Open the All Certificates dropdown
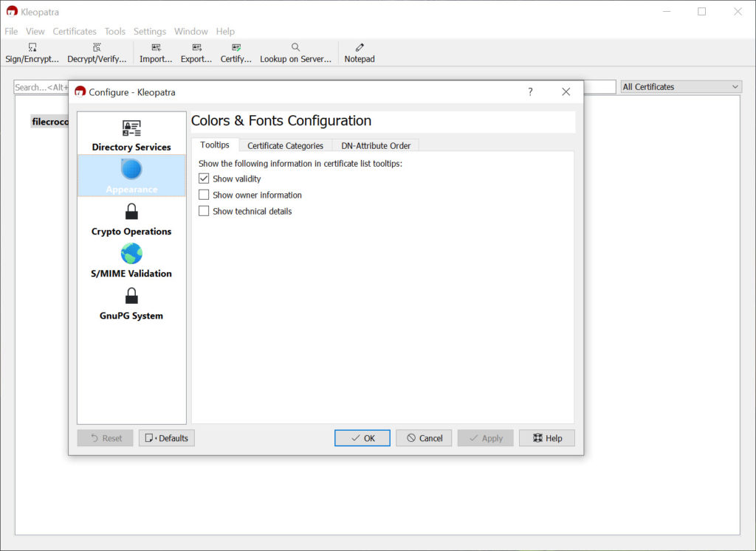 click(x=681, y=87)
